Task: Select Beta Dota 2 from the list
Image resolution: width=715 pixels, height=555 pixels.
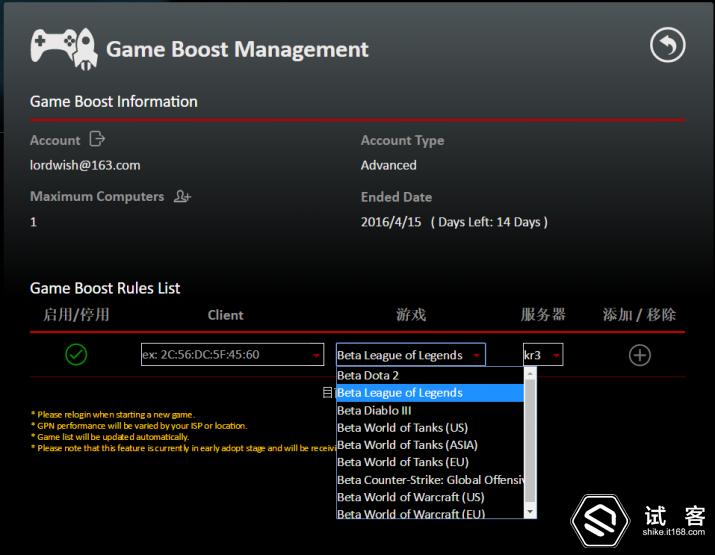Action: coord(430,375)
